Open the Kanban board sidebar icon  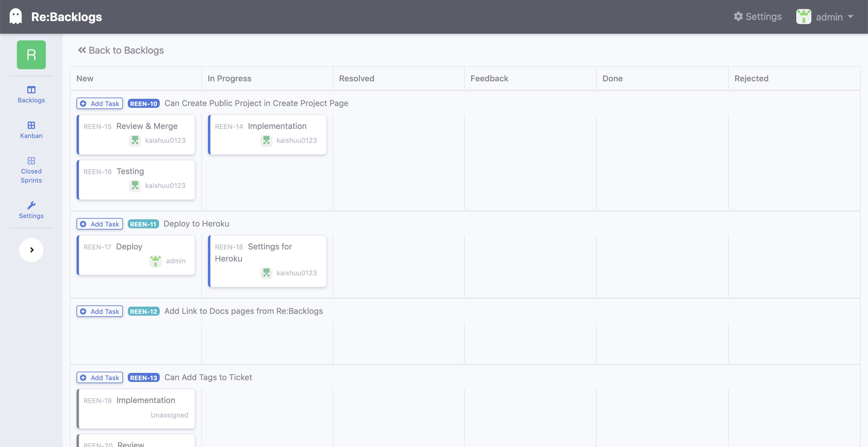31,125
